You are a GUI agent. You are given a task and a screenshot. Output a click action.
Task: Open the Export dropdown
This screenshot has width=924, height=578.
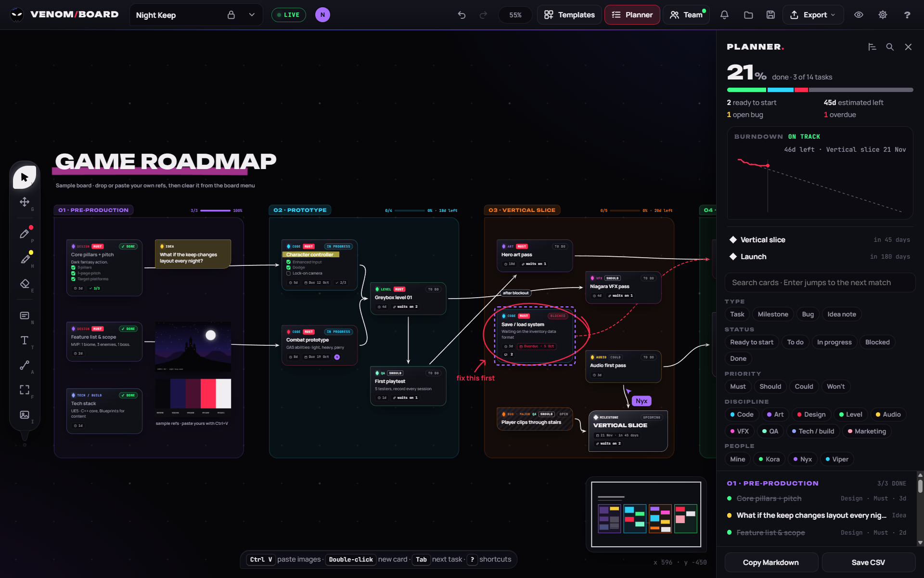tap(813, 15)
